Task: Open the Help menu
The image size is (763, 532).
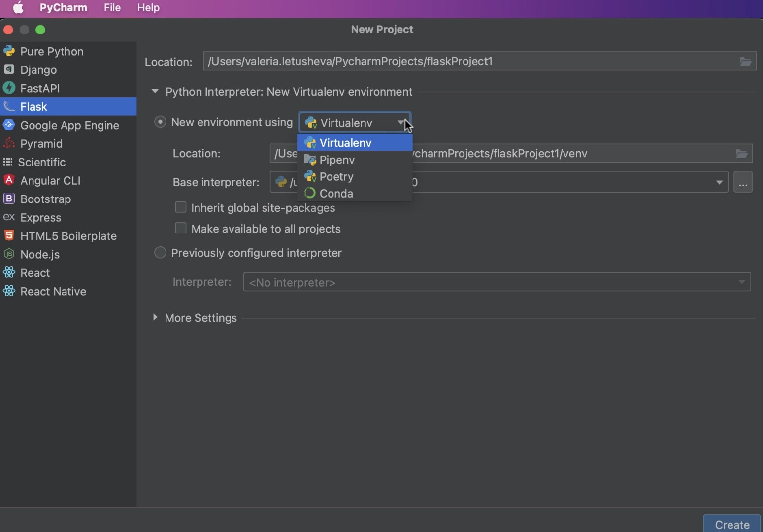Action: coord(148,7)
